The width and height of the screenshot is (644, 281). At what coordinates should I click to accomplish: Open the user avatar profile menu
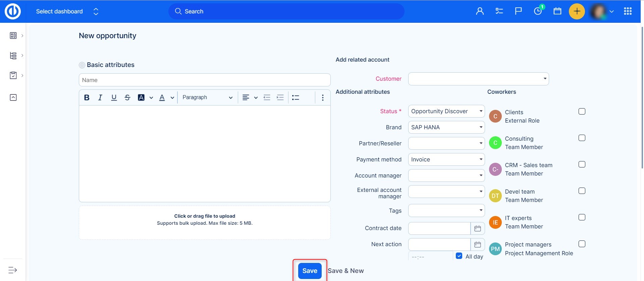pos(602,11)
